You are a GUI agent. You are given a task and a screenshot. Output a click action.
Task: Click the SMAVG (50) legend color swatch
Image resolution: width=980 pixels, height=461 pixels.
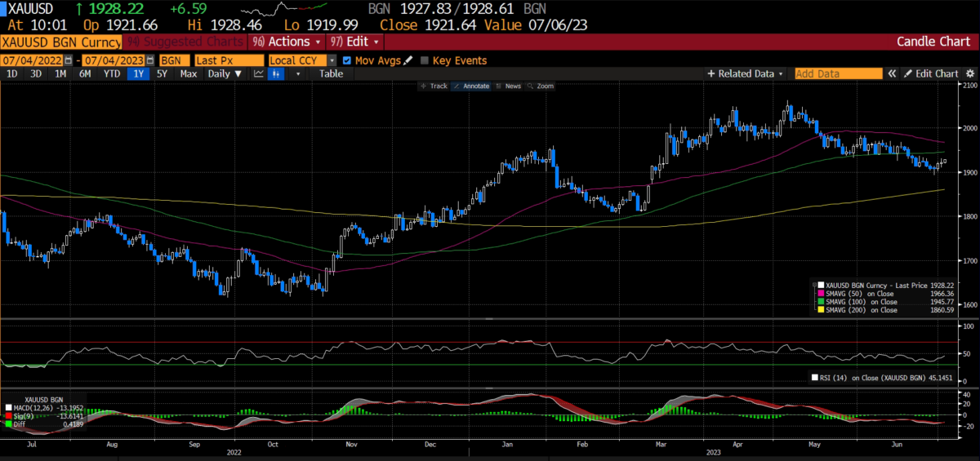tap(822, 292)
